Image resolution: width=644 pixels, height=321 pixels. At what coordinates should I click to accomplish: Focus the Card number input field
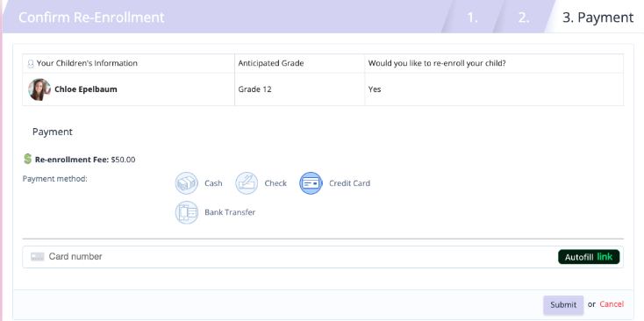pos(323,257)
